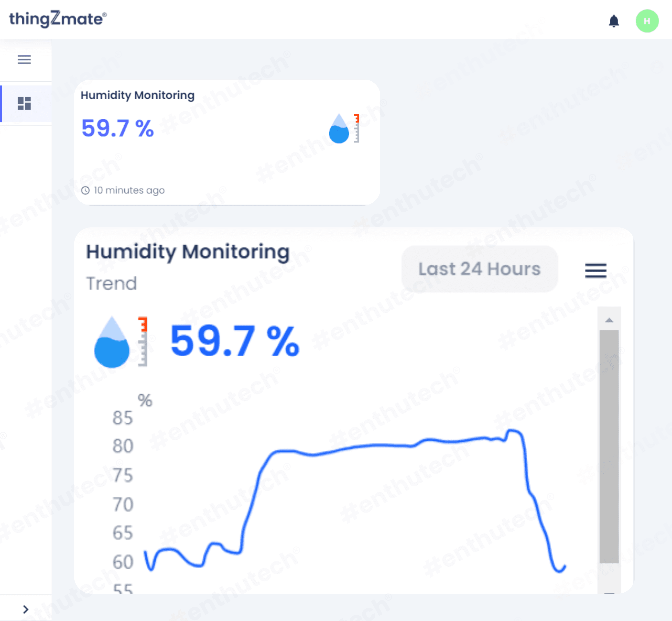Toggle the sidebar hamburger menu
The height and width of the screenshot is (621, 672).
tap(24, 59)
